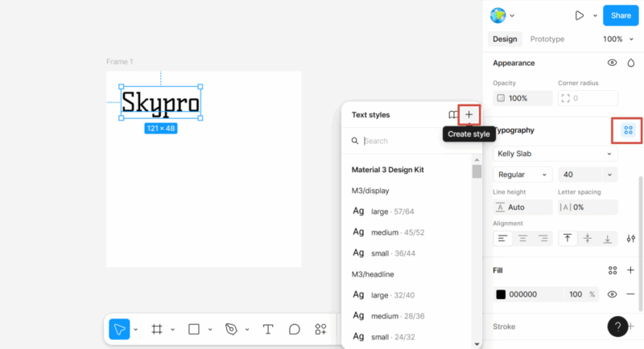Click the text styles list scrollbar thumb
This screenshot has width=644, height=349.
[x=477, y=171]
